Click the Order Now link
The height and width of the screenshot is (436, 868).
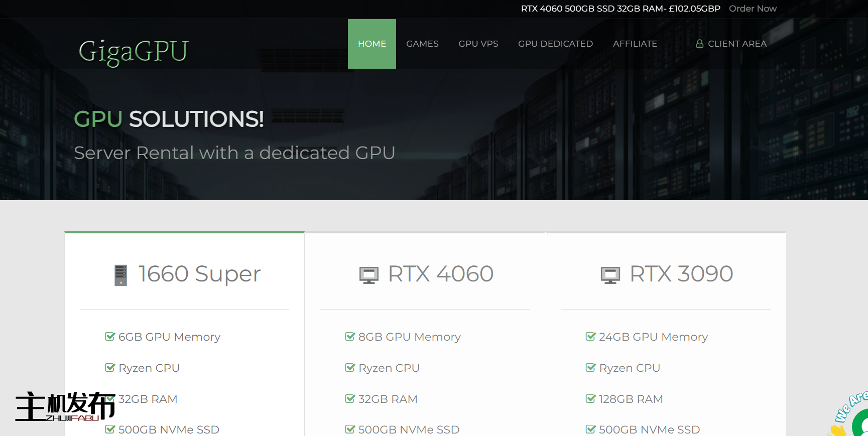click(753, 9)
